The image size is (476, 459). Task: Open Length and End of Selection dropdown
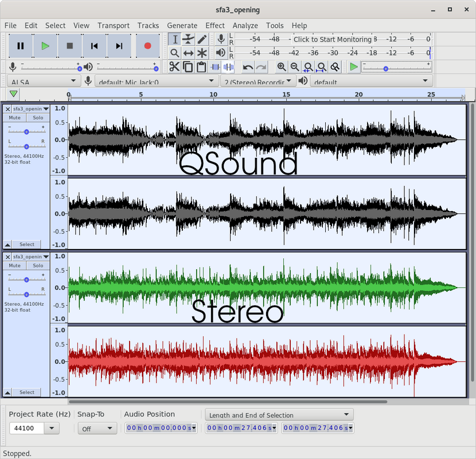tap(279, 415)
